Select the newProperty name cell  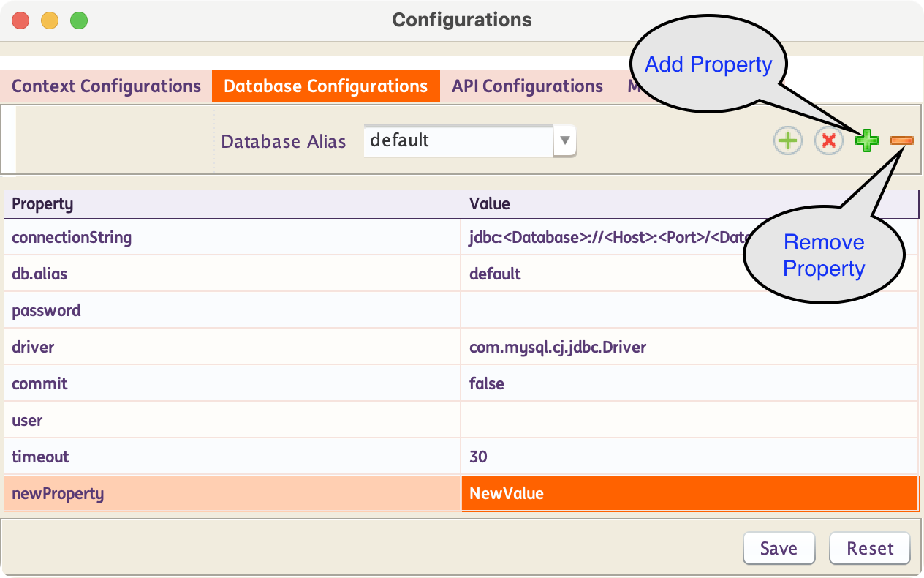(232, 493)
